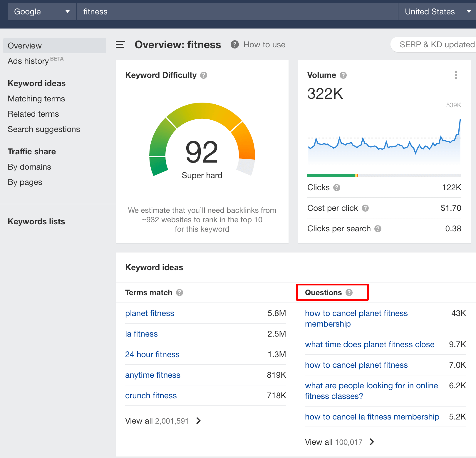The image size is (476, 458).
Task: Open the Volume card three-dot menu
Action: pyautogui.click(x=456, y=75)
